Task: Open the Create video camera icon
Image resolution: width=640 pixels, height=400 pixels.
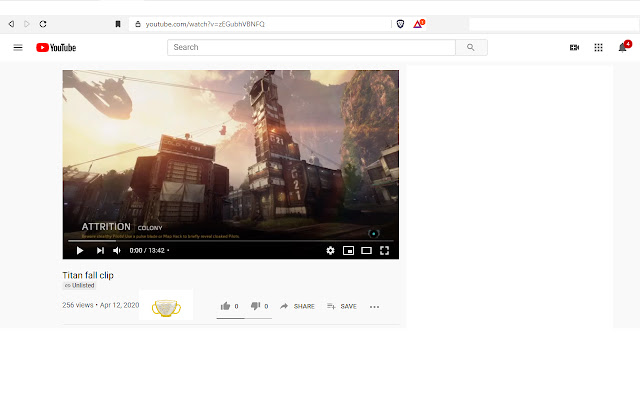Action: (574, 47)
